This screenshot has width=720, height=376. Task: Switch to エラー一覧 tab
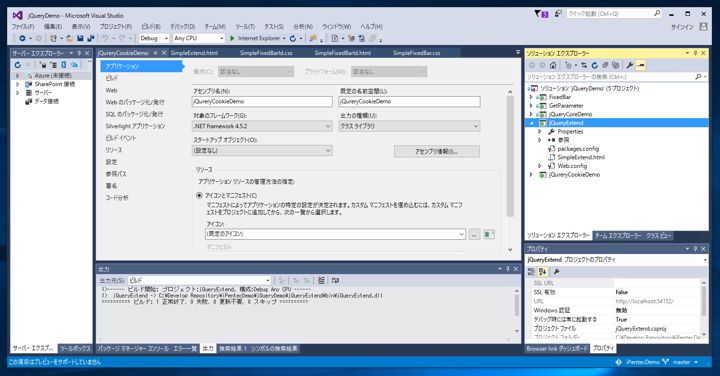[185, 349]
